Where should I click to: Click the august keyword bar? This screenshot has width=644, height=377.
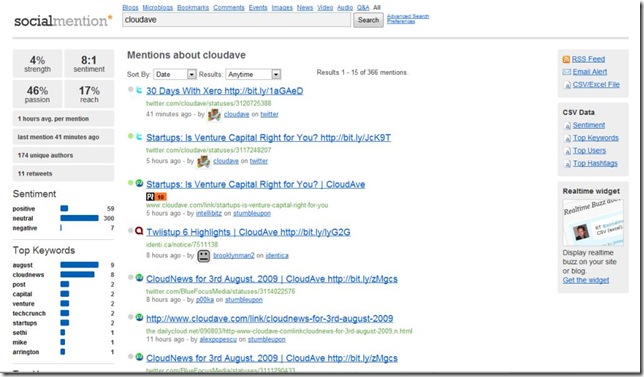pyautogui.click(x=79, y=265)
